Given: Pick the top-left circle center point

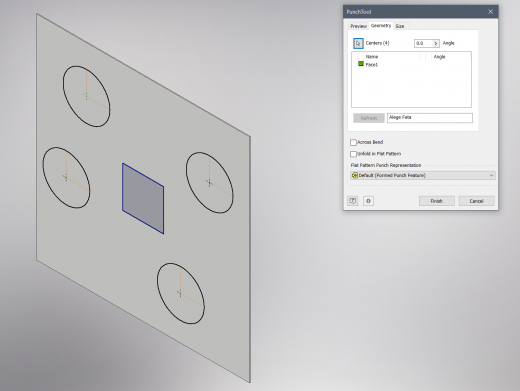Looking at the screenshot, I should pyautogui.click(x=86, y=96).
